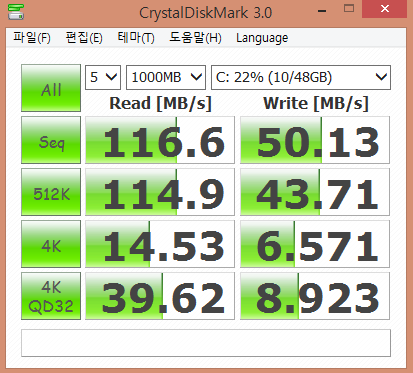Open the 파일(F) menu
Image resolution: width=413 pixels, height=373 pixels.
32,37
